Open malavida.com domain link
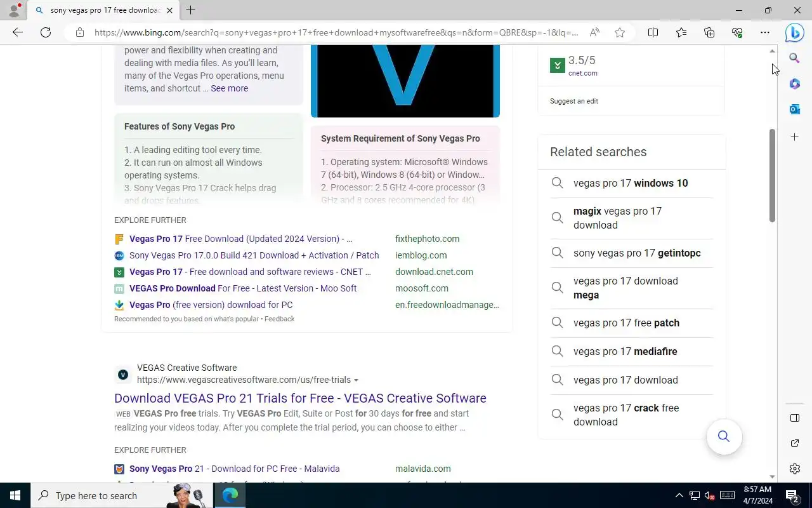Image resolution: width=812 pixels, height=508 pixels. pyautogui.click(x=422, y=469)
